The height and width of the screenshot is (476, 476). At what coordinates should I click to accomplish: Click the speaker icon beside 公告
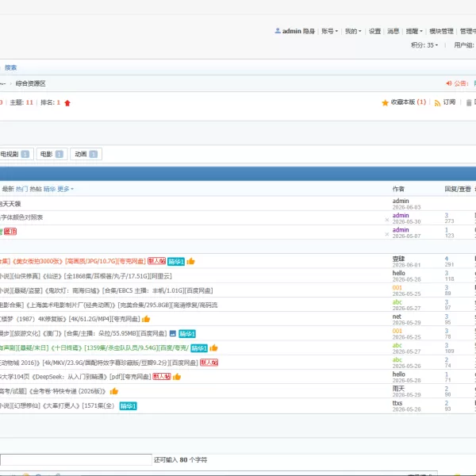pyautogui.click(x=449, y=83)
